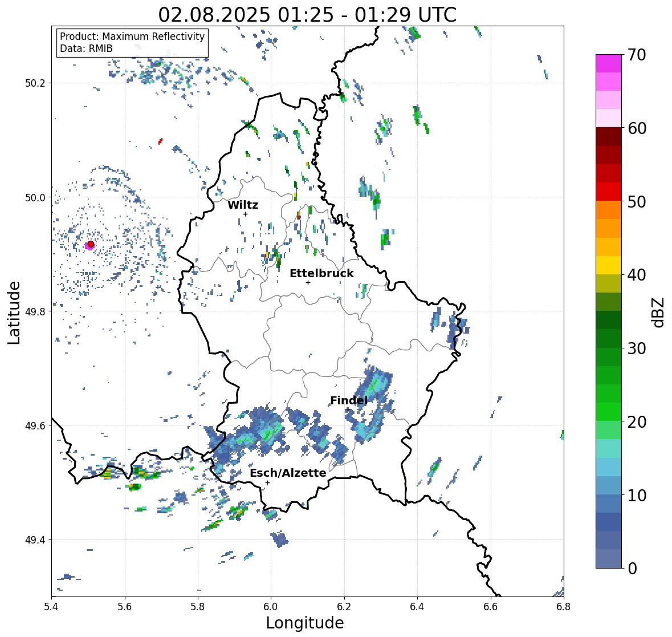672x637 pixels.
Task: Select the Esch/Alzette city label
Action: (288, 473)
